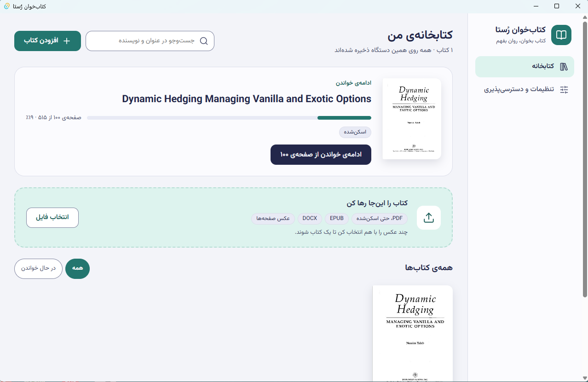Click the ادامه‌ی خواندن label
Image resolution: width=588 pixels, height=382 pixels.
coord(353,83)
